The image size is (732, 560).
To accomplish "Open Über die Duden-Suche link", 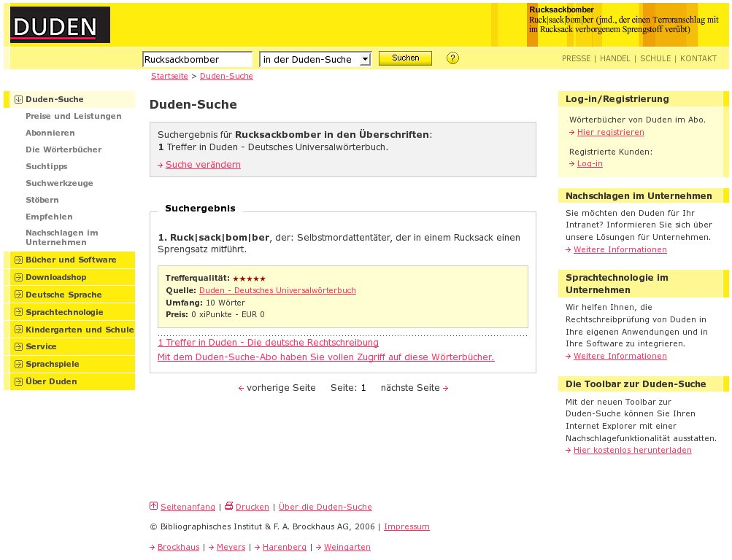I will 325,507.
